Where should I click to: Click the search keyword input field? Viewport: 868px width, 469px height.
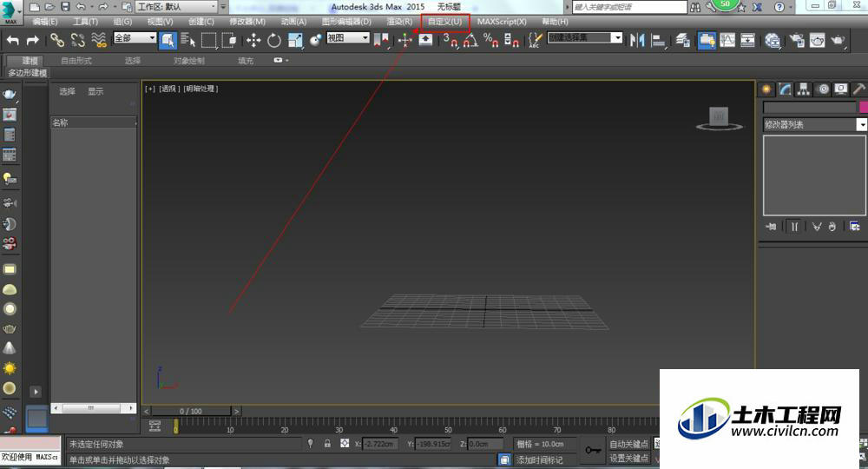(629, 7)
